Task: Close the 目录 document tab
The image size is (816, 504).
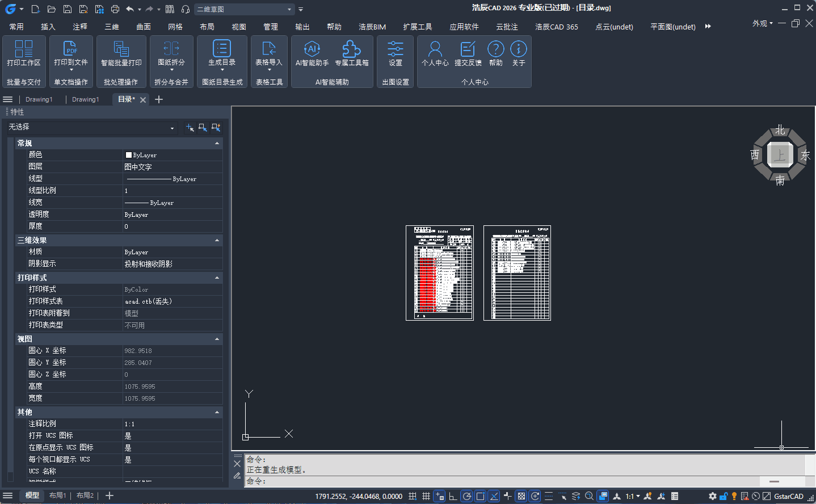Action: click(143, 100)
